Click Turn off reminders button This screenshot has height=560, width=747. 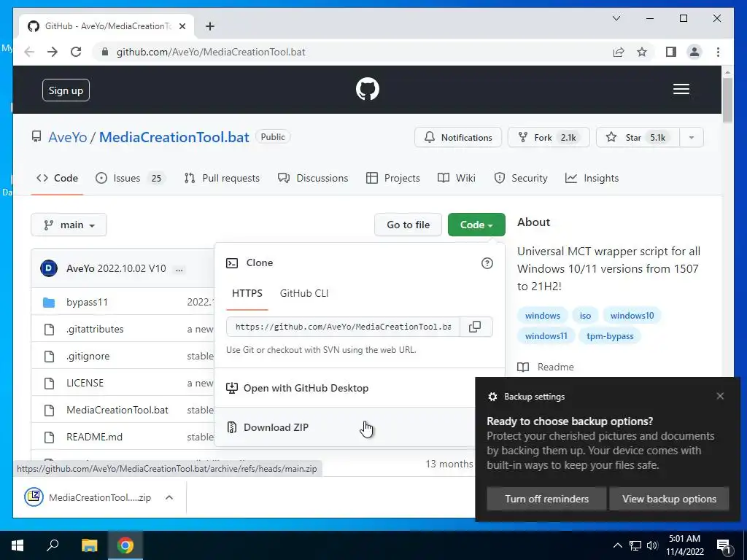coord(546,499)
